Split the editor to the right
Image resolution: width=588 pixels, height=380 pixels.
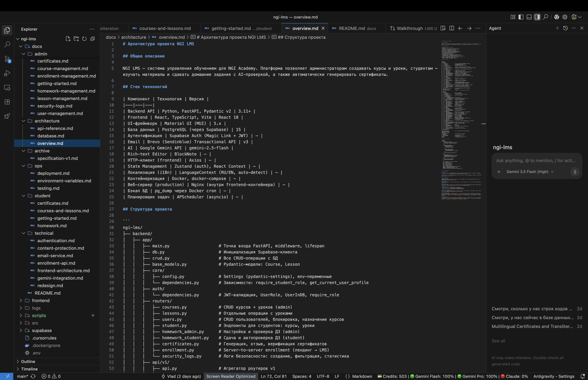pyautogui.click(x=452, y=28)
